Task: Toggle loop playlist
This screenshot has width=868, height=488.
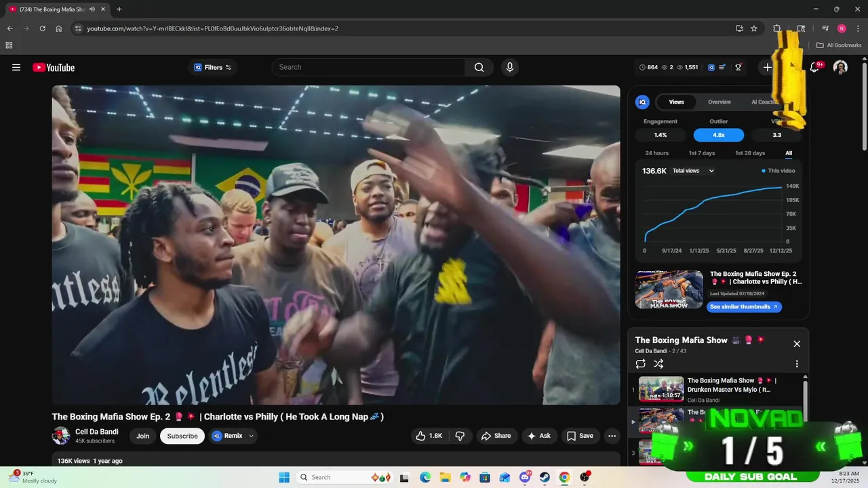Action: coord(641,364)
